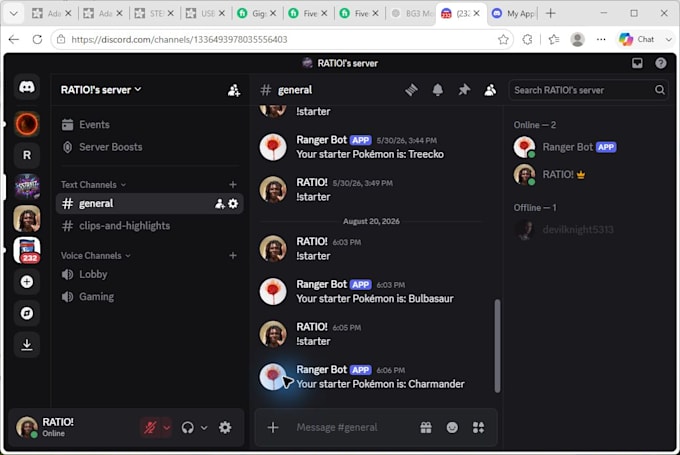Open Discord direct messages home icon

click(27, 87)
